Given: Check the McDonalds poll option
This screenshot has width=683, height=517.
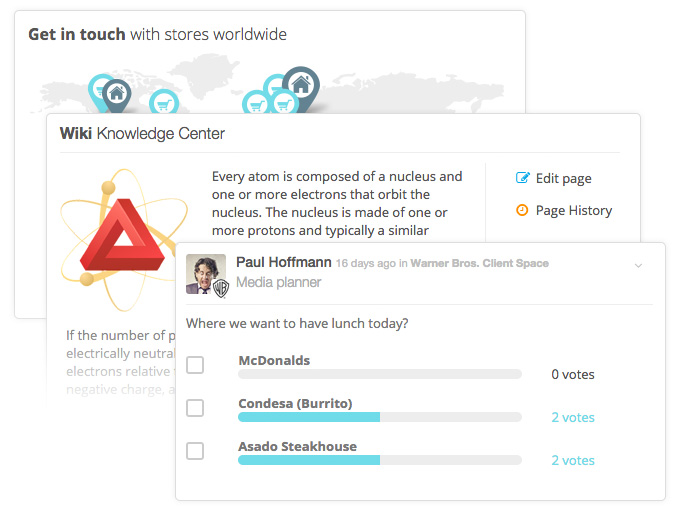Looking at the screenshot, I should pos(195,365).
